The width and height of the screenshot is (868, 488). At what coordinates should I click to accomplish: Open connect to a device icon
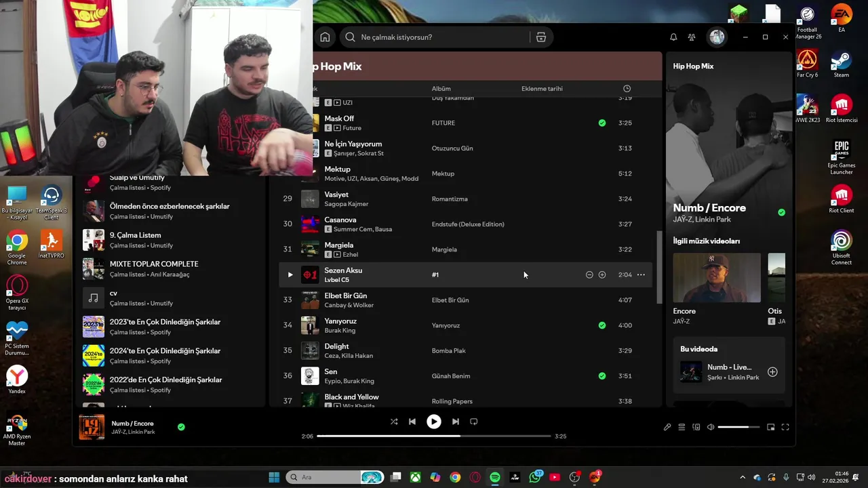coord(696,427)
